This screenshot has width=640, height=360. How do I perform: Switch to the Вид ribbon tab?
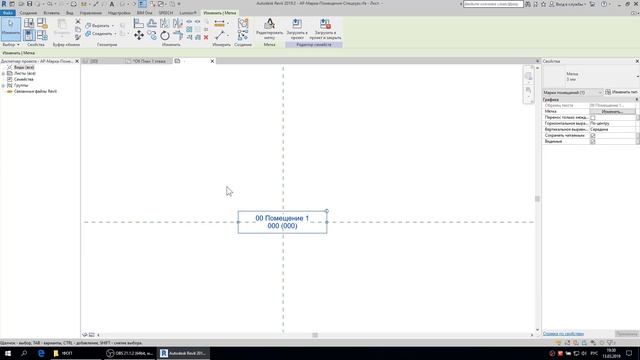click(x=70, y=13)
